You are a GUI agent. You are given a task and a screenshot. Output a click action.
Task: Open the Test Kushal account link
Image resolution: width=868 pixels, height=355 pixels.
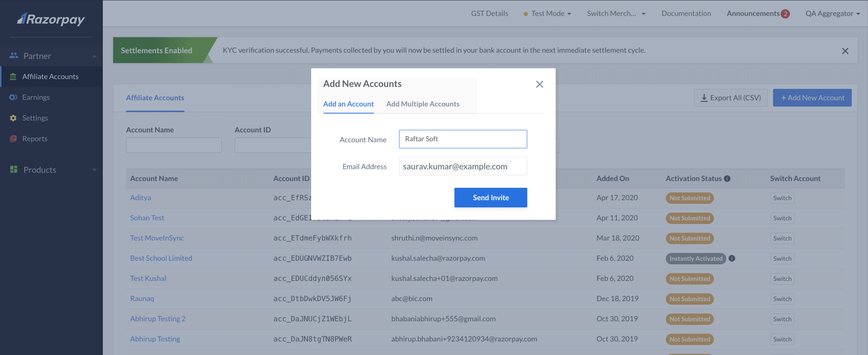click(x=148, y=278)
